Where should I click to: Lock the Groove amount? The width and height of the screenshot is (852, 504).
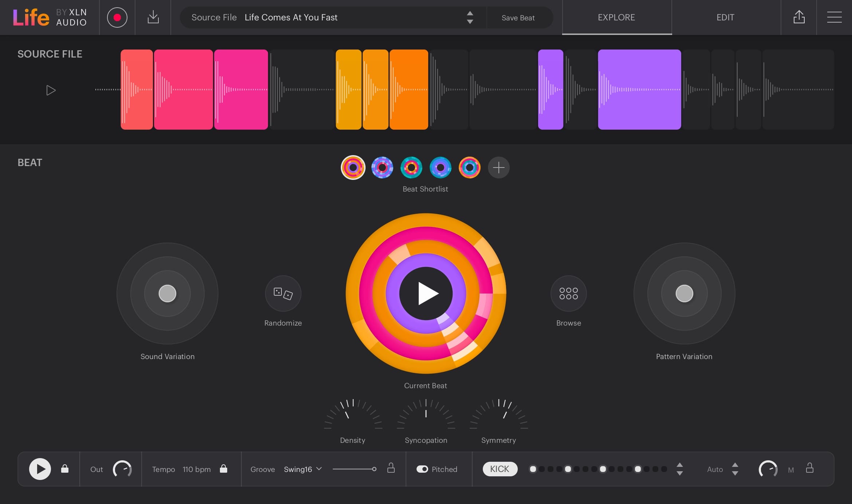pyautogui.click(x=391, y=469)
